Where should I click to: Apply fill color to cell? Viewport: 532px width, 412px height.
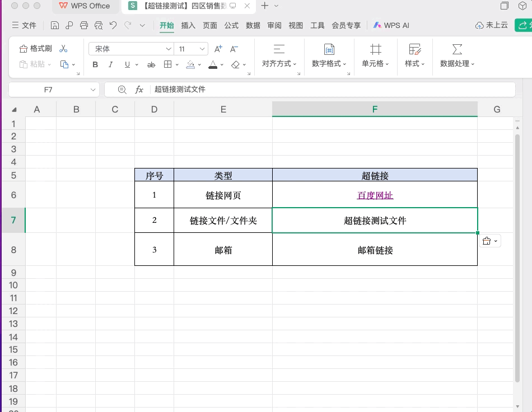click(x=190, y=64)
